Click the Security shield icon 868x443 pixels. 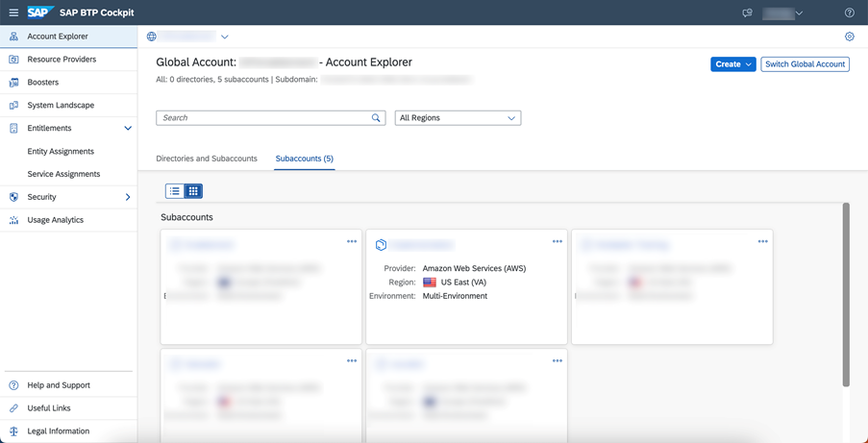point(14,197)
